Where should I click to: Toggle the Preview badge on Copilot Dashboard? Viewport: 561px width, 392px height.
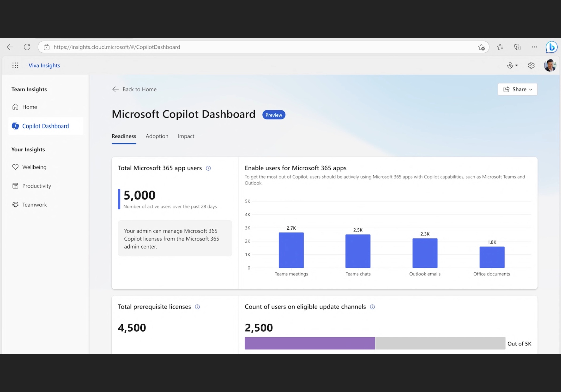274,115
